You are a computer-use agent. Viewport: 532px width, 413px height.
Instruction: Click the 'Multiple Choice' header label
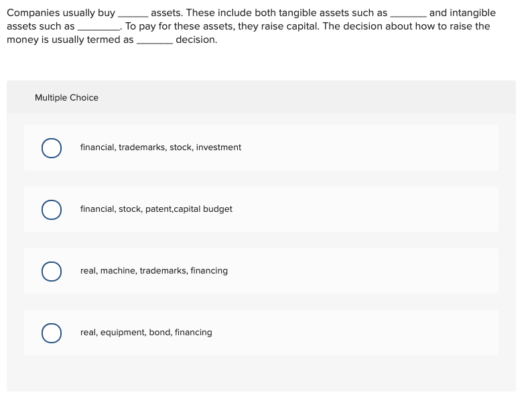coord(66,98)
